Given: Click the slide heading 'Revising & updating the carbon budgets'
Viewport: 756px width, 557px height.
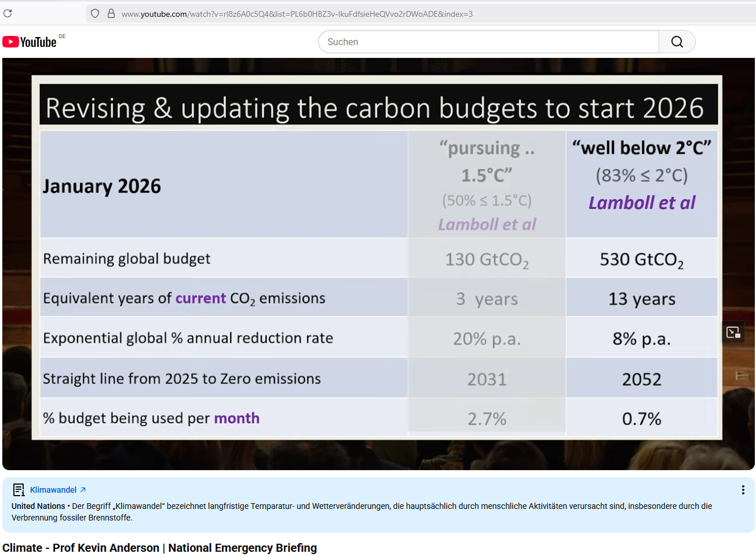Looking at the screenshot, I should pos(374,108).
